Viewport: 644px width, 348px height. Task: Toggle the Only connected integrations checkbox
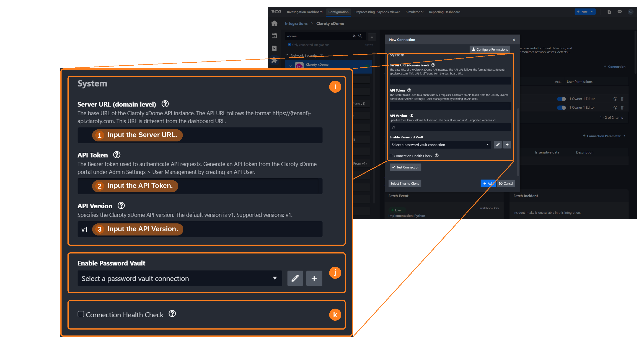[x=289, y=45]
